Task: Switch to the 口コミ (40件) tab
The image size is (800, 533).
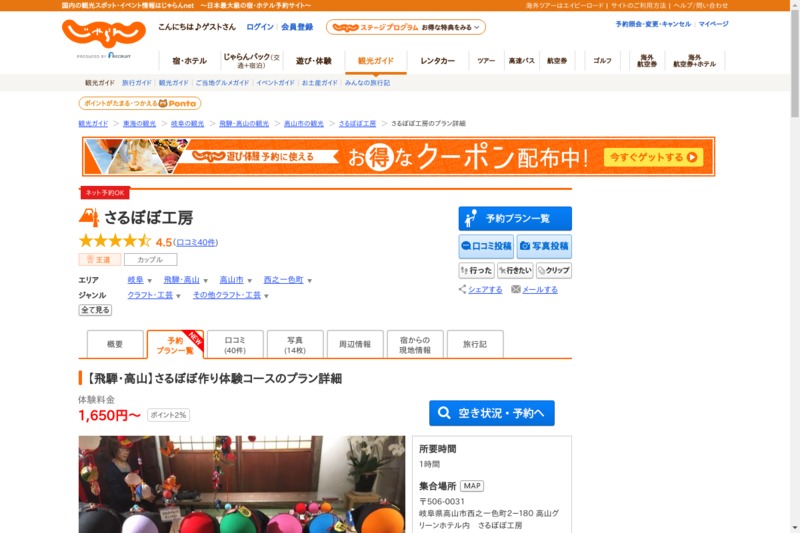Action: (x=235, y=344)
